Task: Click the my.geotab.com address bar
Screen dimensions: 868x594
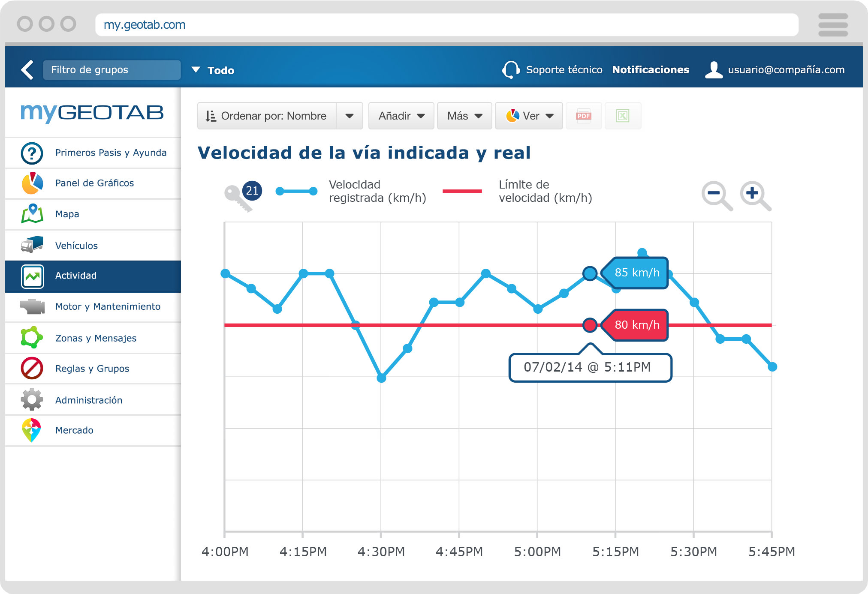Action: click(x=447, y=25)
